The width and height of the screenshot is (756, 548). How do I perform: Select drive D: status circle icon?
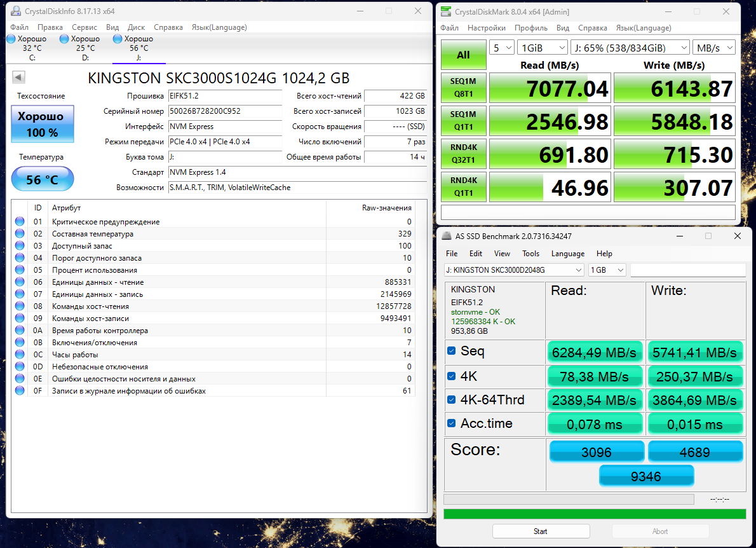[x=64, y=39]
